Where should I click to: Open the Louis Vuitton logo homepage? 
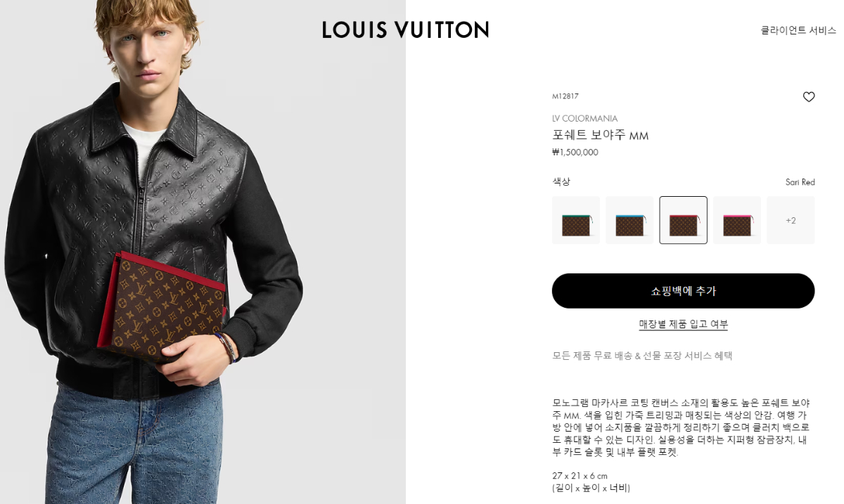(x=406, y=30)
